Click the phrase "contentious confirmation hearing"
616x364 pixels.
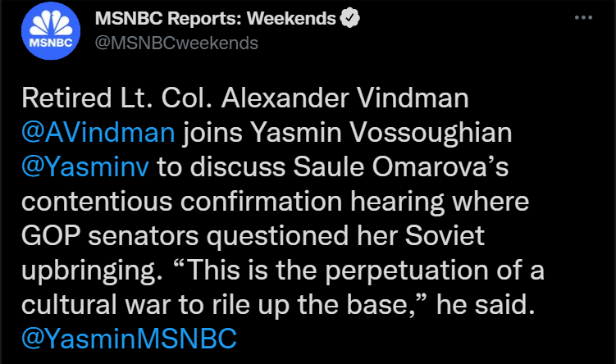point(233,202)
